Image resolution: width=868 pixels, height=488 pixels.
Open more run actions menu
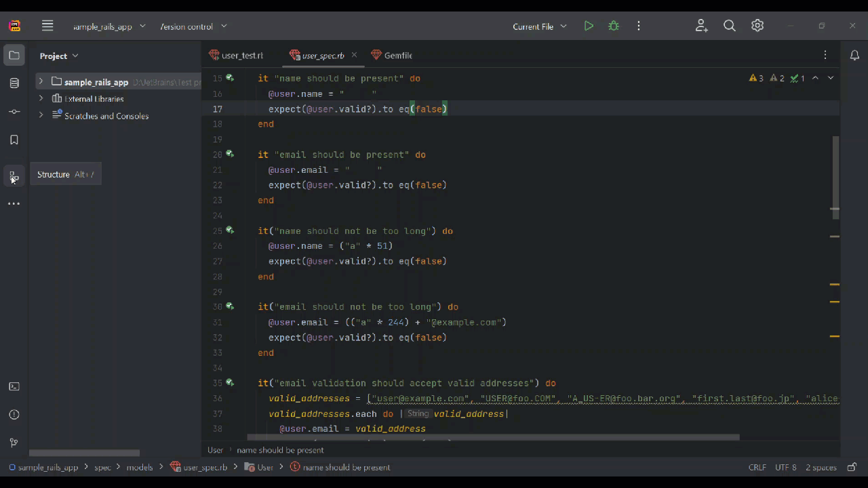[x=638, y=26]
